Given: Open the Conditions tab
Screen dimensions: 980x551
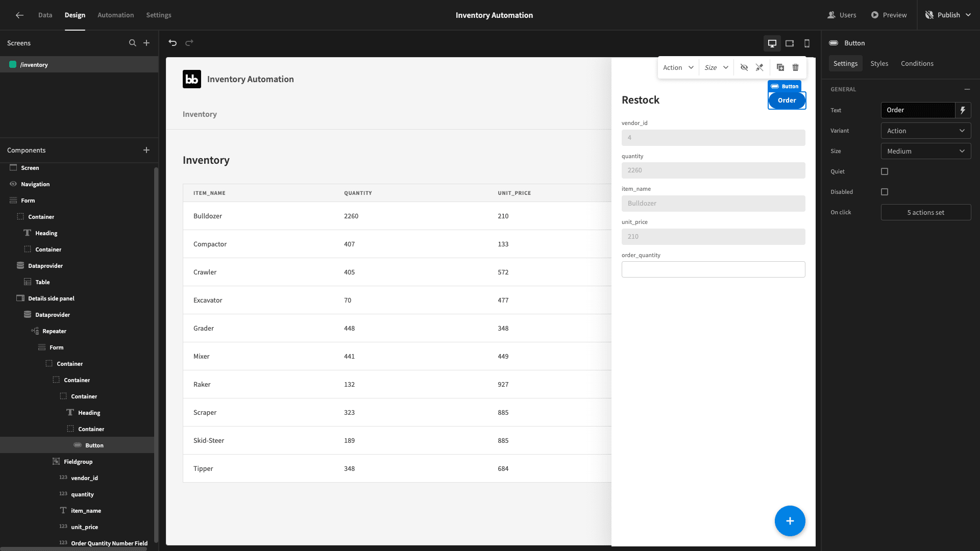Looking at the screenshot, I should click(x=917, y=63).
